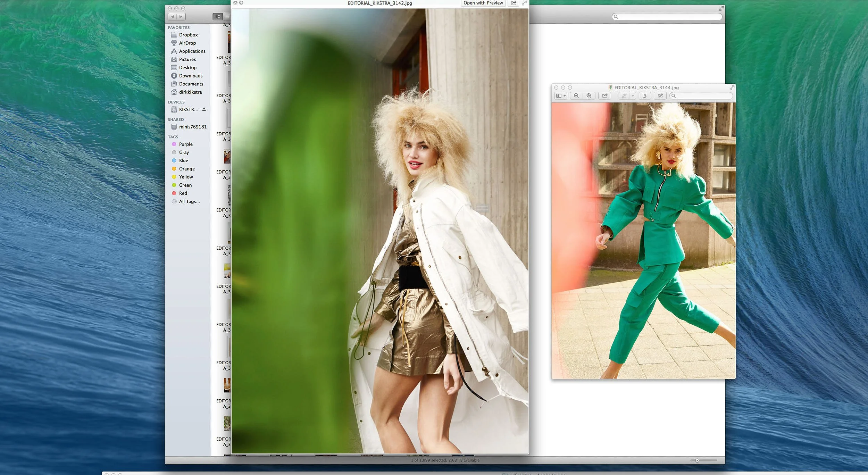Open the share icon in the Quick Look window

click(x=514, y=3)
